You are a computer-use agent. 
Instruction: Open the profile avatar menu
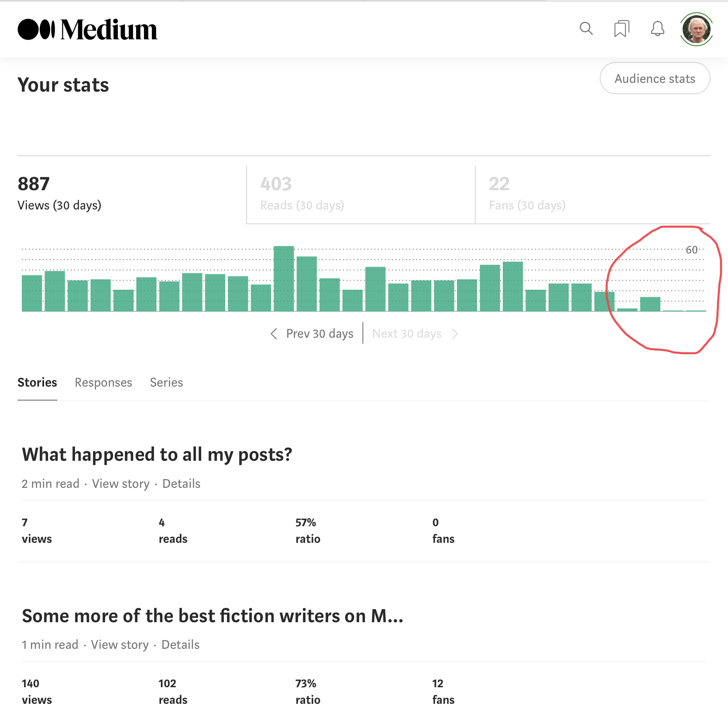pos(697,29)
